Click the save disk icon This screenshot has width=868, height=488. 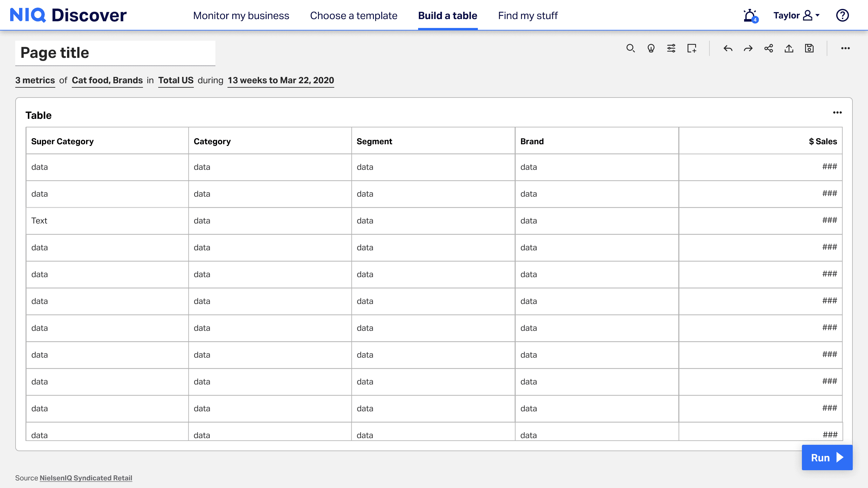809,49
